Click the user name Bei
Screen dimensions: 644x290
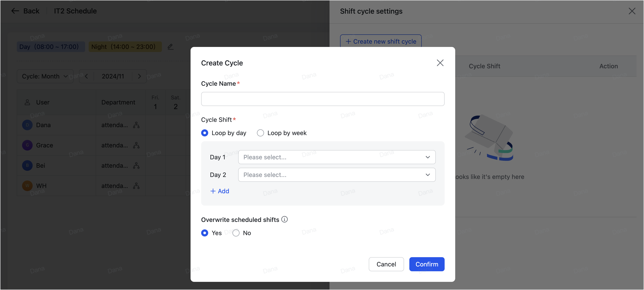(41, 165)
